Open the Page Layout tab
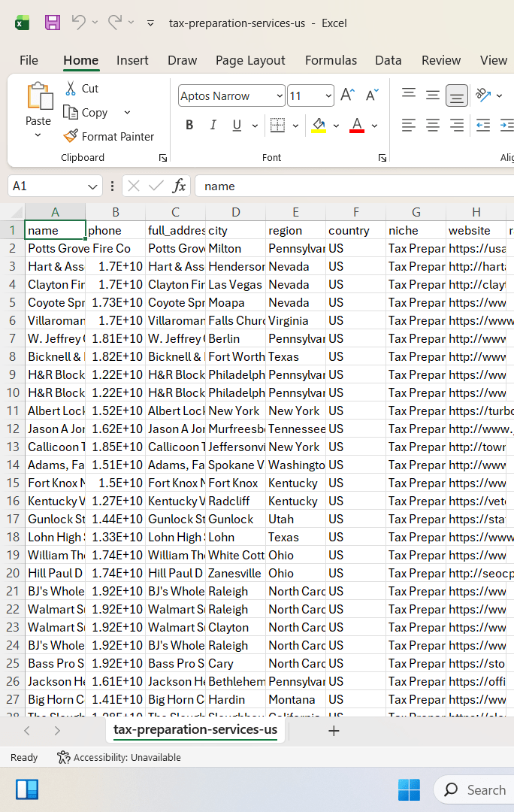 click(250, 60)
